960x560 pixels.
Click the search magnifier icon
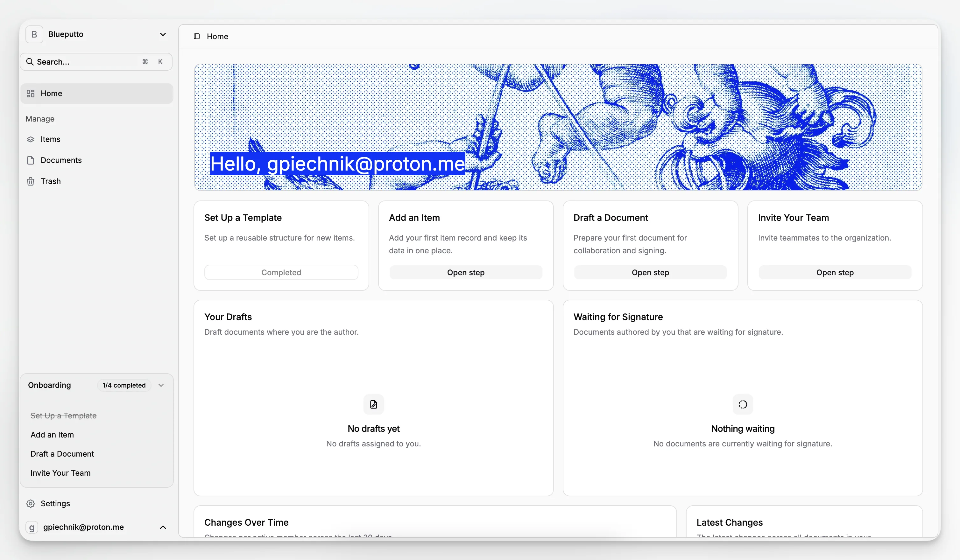30,62
